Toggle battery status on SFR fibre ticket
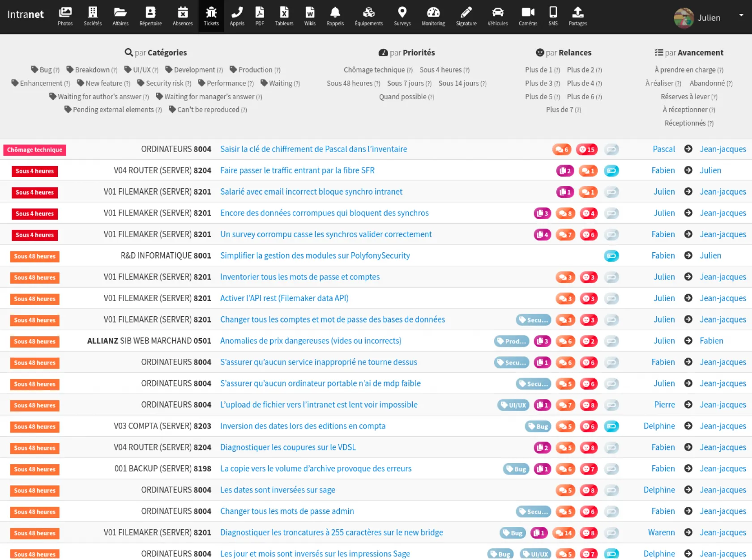752x560 pixels. pyautogui.click(x=611, y=170)
